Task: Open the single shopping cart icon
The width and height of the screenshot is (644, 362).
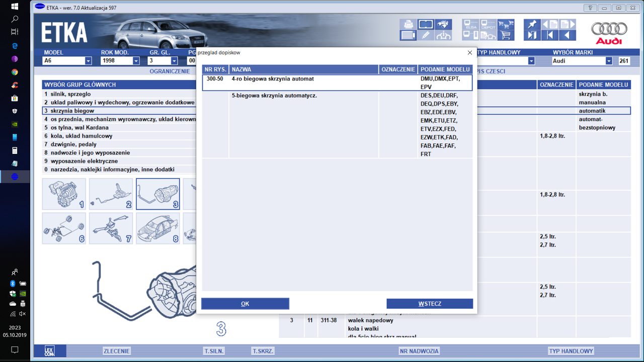Action: (x=506, y=35)
